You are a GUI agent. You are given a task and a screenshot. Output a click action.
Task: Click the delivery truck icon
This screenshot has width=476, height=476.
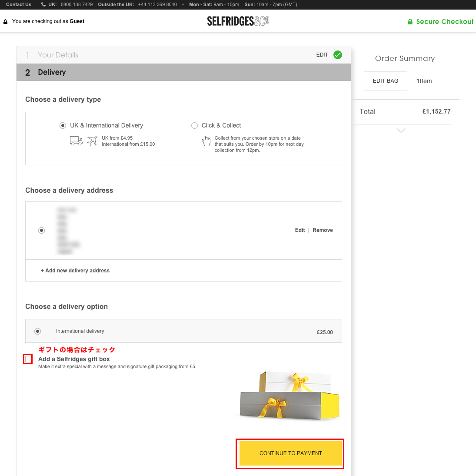tap(76, 141)
